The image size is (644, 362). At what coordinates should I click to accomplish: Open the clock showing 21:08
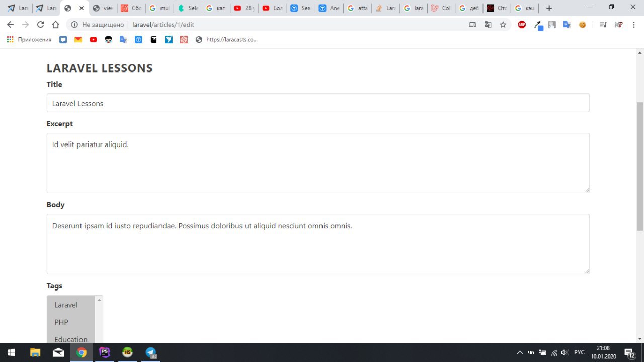pos(603,352)
